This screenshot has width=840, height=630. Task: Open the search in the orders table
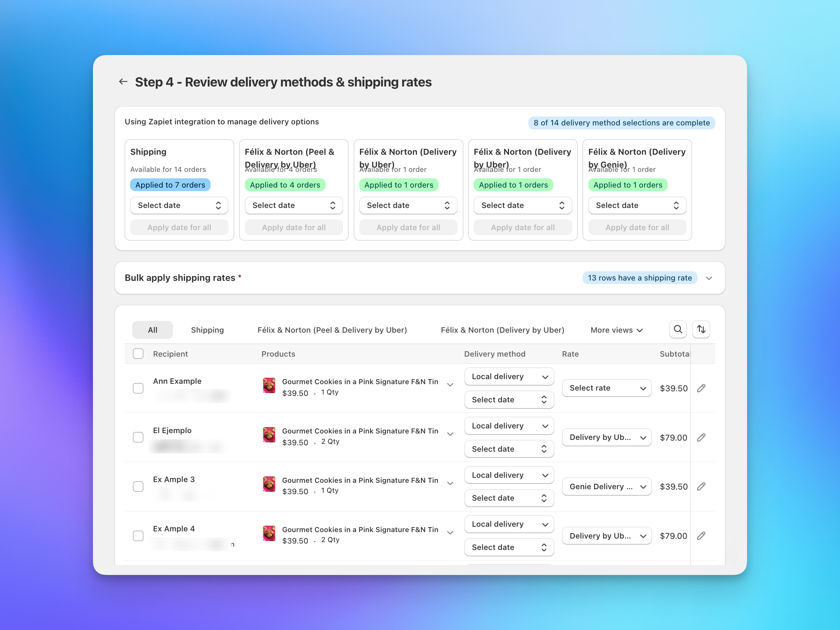tap(678, 329)
